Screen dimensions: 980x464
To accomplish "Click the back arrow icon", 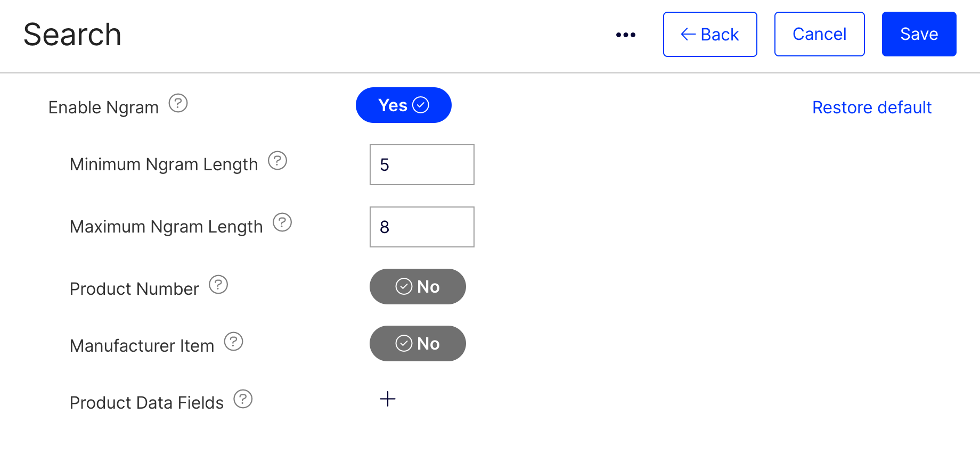I will pos(688,34).
